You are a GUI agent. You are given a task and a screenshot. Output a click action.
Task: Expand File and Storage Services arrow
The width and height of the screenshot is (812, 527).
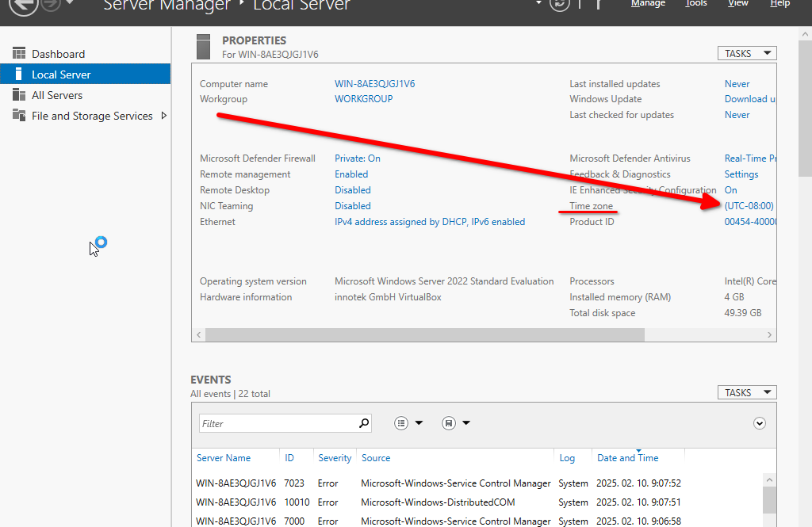[x=164, y=116]
